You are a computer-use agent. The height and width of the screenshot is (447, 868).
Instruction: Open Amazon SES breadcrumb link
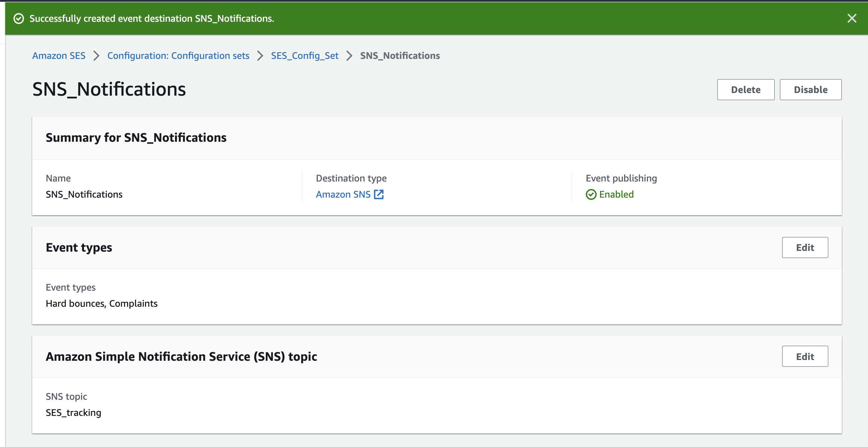[59, 55]
